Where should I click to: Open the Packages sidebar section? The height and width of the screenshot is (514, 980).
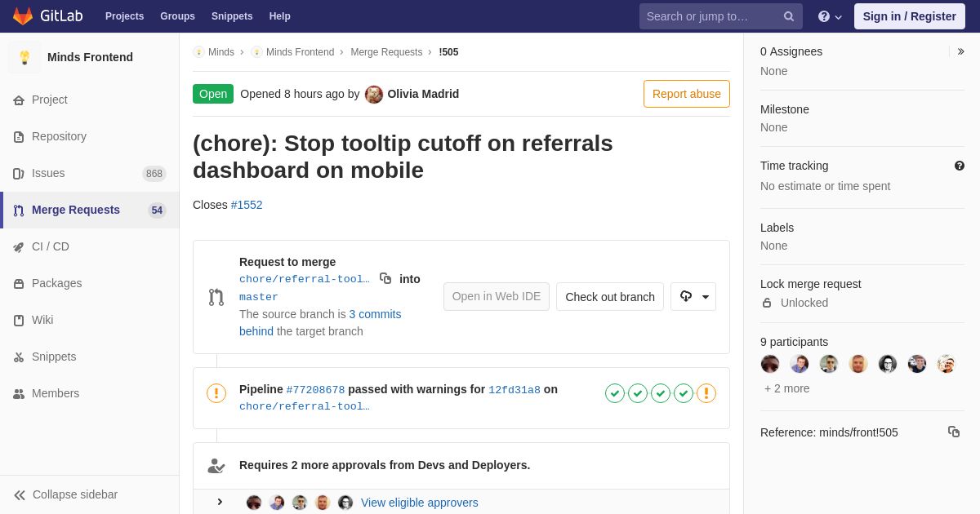click(90, 283)
